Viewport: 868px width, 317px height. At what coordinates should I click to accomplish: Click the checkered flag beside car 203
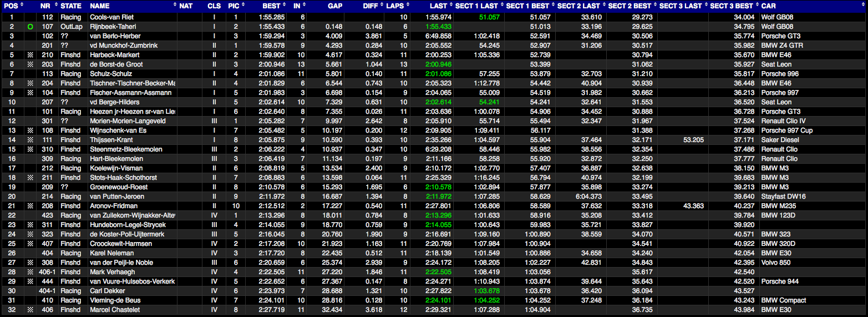(30, 64)
